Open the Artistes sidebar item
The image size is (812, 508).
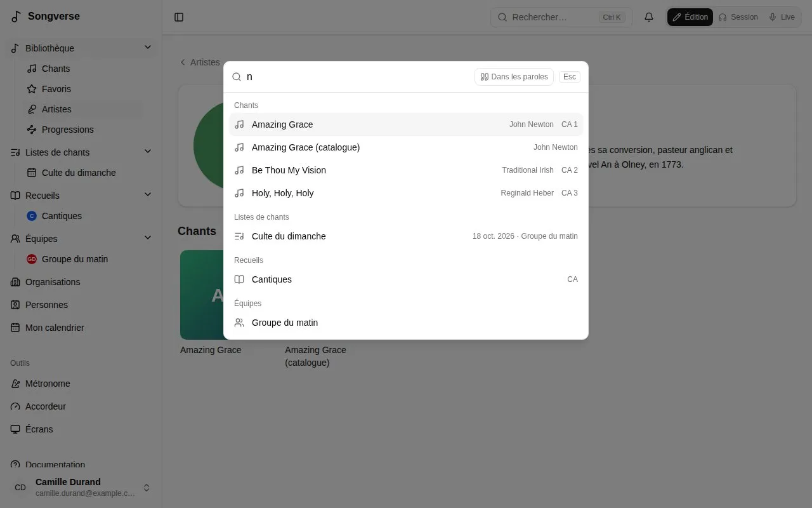(x=84, y=109)
